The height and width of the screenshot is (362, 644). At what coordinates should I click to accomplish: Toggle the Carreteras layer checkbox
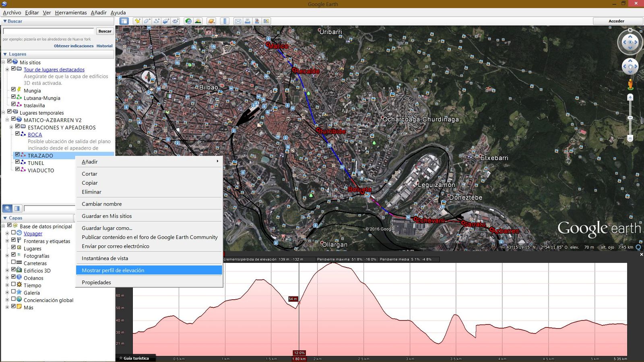[13, 262]
